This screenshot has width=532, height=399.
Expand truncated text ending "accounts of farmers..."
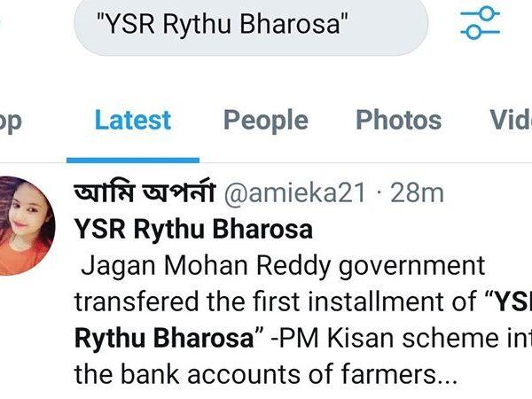(x=266, y=374)
